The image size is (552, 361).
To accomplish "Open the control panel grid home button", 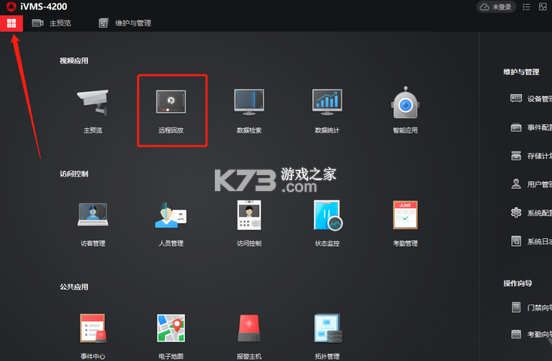I will point(11,23).
